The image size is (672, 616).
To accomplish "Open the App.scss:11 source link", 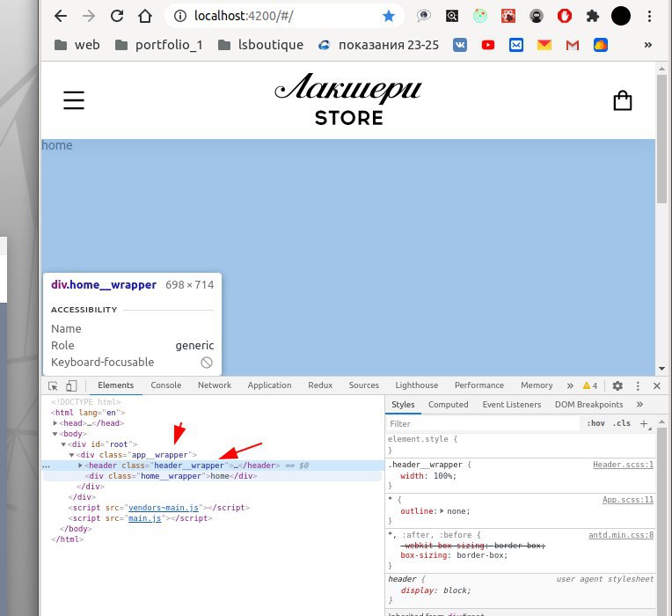I will (x=628, y=500).
